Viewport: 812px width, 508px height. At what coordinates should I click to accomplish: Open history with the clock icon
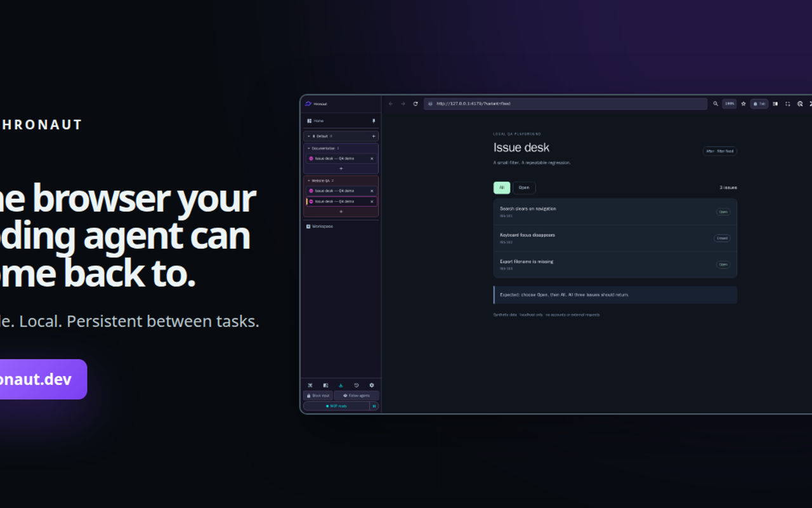[x=357, y=385]
